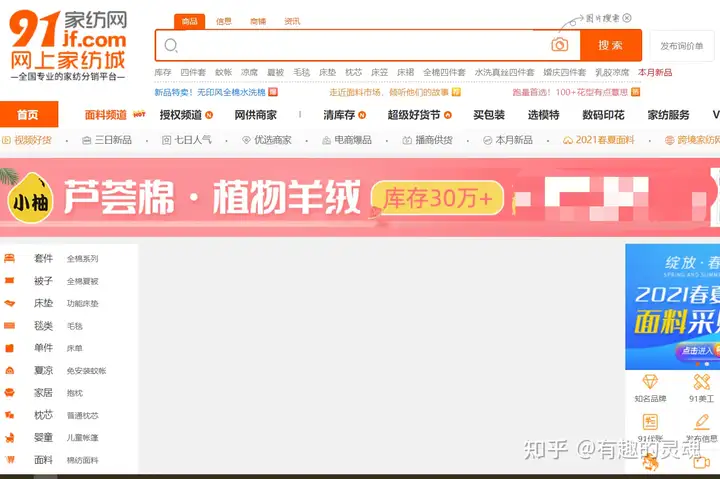This screenshot has height=479, width=720.
Task: Open 数码印花 in main navigation
Action: (603, 115)
